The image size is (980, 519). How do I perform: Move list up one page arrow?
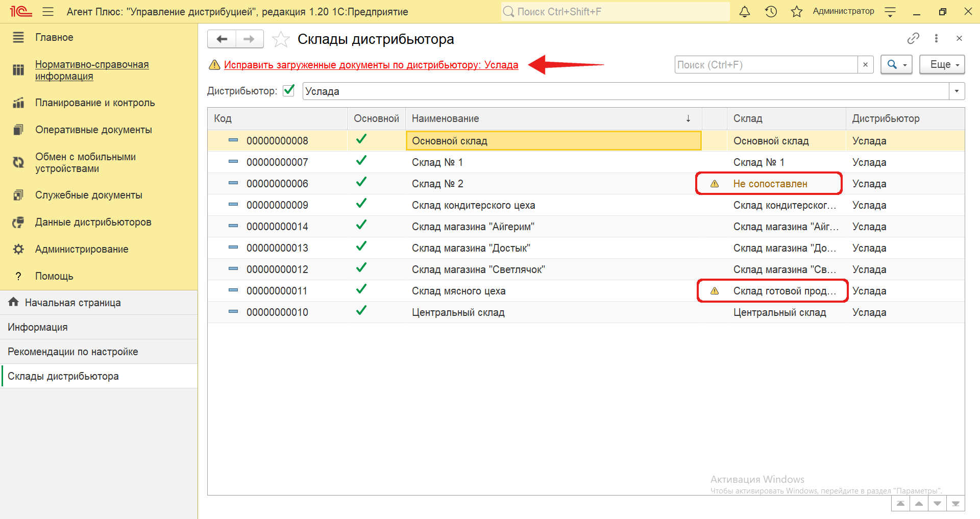pos(919,503)
